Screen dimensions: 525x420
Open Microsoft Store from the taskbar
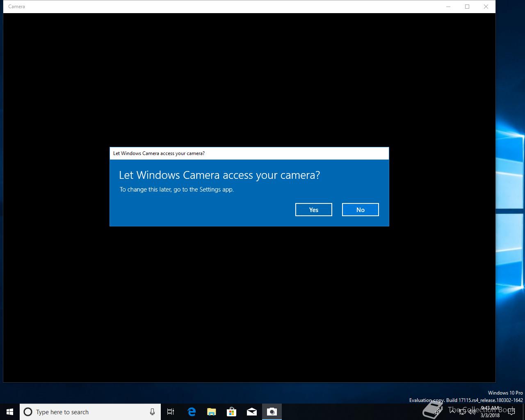[x=231, y=412]
